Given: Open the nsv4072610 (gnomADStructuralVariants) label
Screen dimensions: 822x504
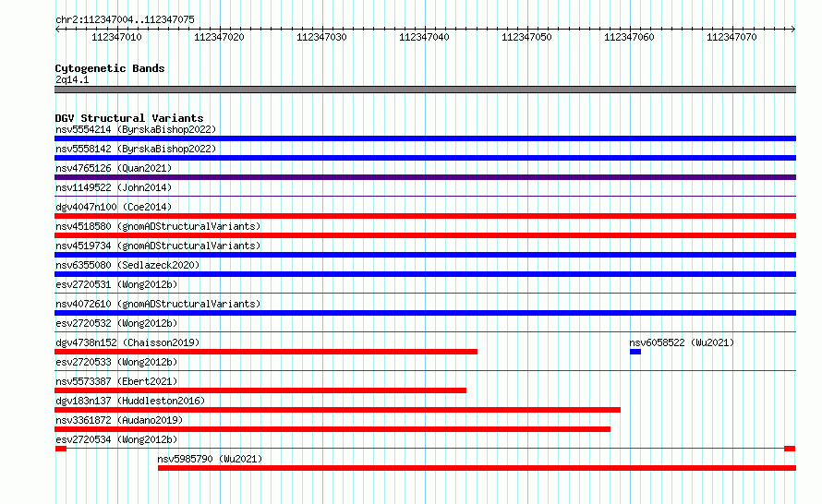Looking at the screenshot, I should (x=158, y=304).
